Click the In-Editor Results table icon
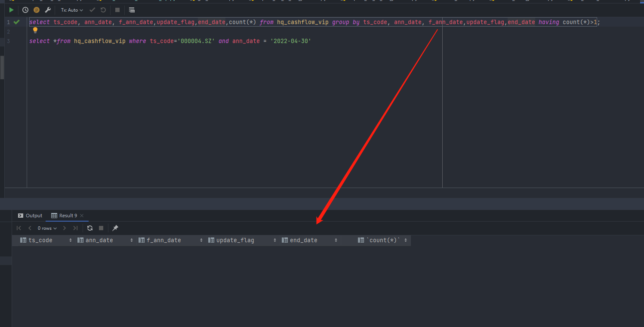Image resolution: width=644 pixels, height=327 pixels. tap(132, 10)
